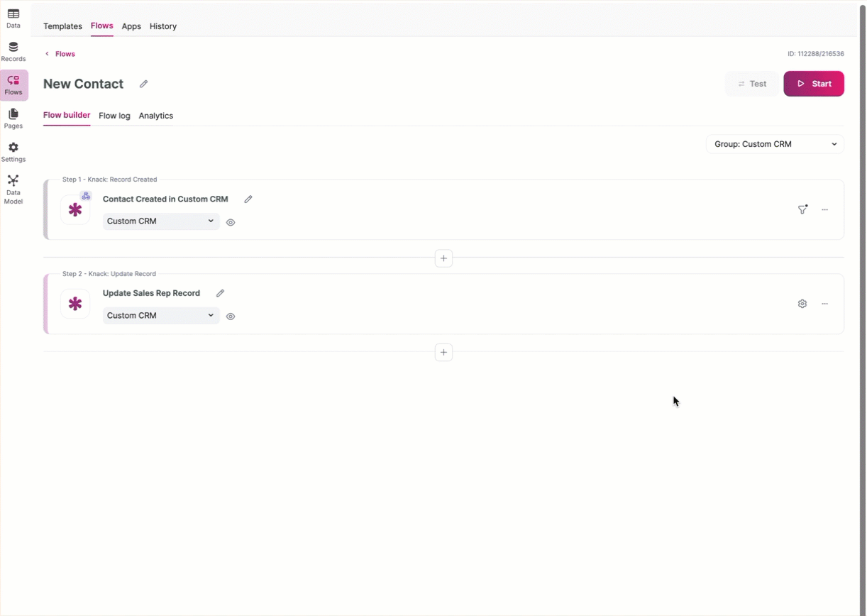
Task: Add a step between Step 1 and 2
Action: [443, 258]
